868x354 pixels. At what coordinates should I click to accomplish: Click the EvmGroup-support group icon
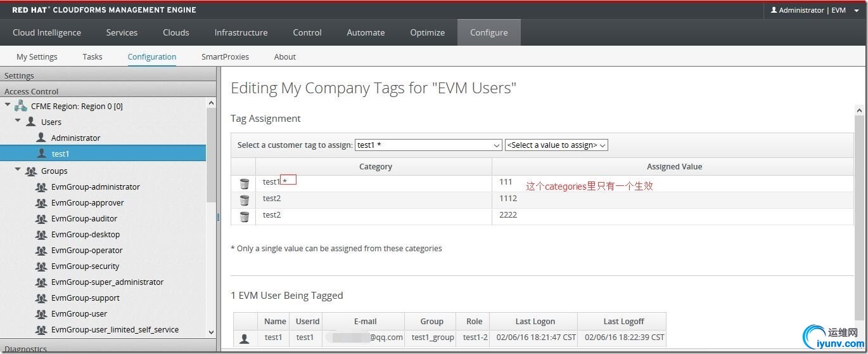point(41,298)
